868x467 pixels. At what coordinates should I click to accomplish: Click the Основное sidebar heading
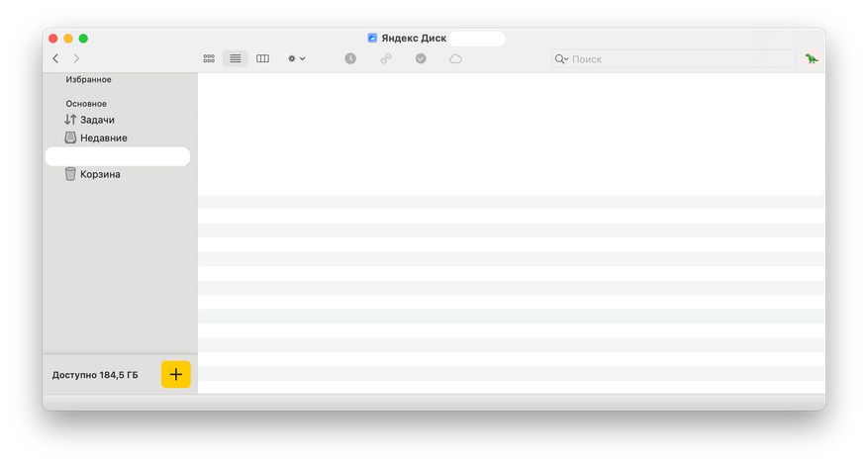pos(86,104)
